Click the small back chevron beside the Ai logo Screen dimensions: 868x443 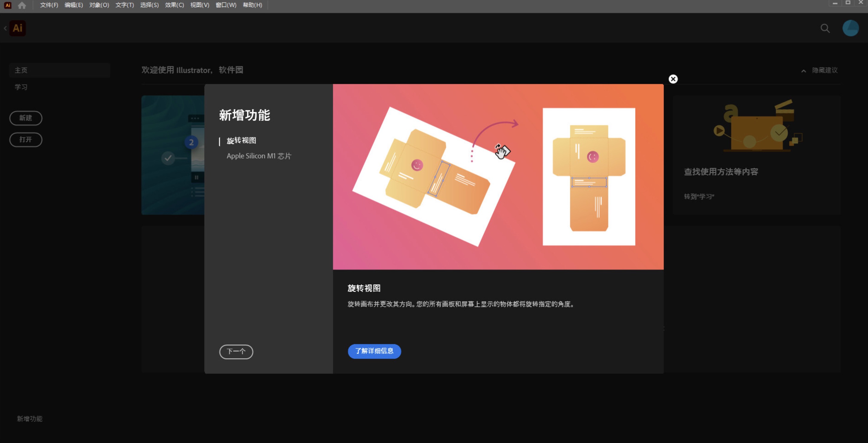point(5,28)
